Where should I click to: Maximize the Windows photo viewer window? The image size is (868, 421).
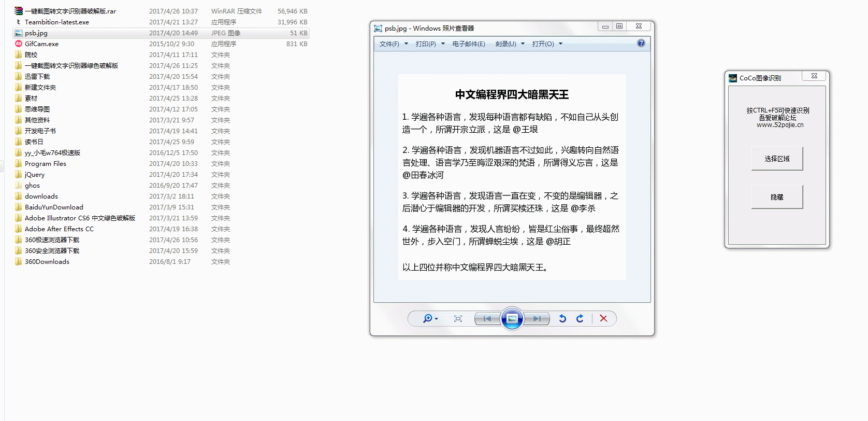click(x=619, y=26)
